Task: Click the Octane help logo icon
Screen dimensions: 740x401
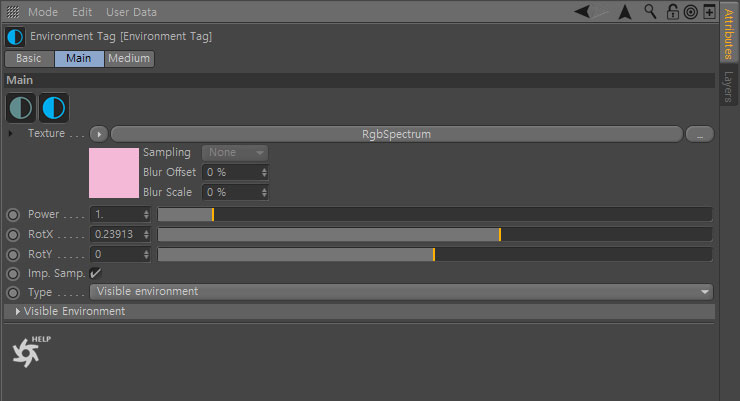Action: (26, 352)
